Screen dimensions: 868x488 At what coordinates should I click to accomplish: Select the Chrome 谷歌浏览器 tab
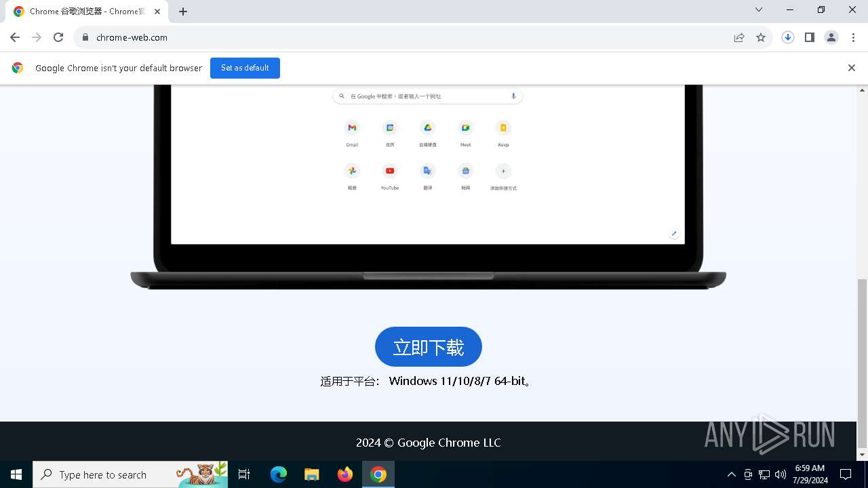87,12
